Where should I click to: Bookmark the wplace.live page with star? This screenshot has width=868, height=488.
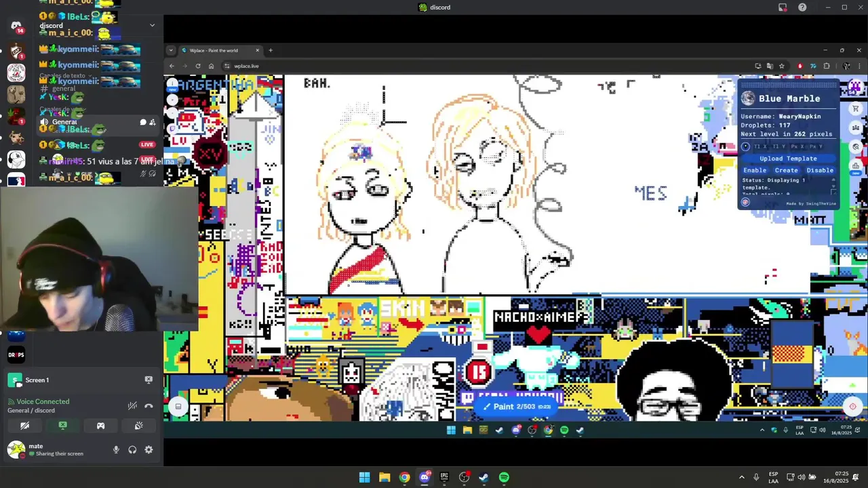781,66
